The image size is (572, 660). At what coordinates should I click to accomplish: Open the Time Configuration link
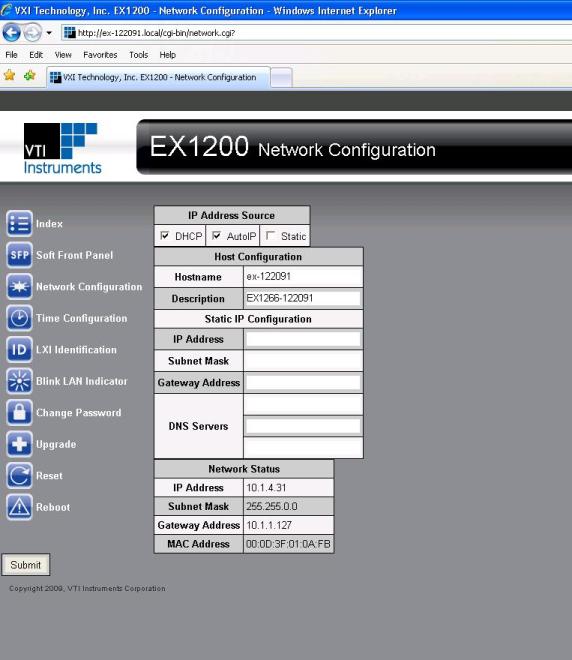coord(82,318)
